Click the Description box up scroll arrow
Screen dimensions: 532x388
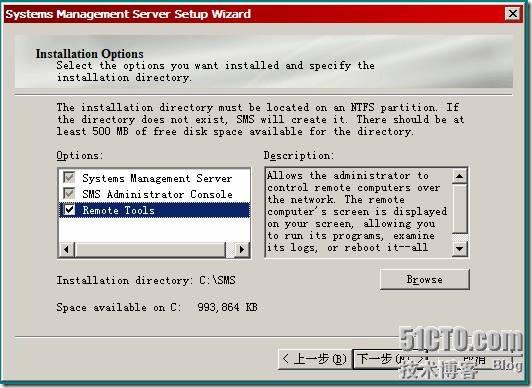click(459, 176)
